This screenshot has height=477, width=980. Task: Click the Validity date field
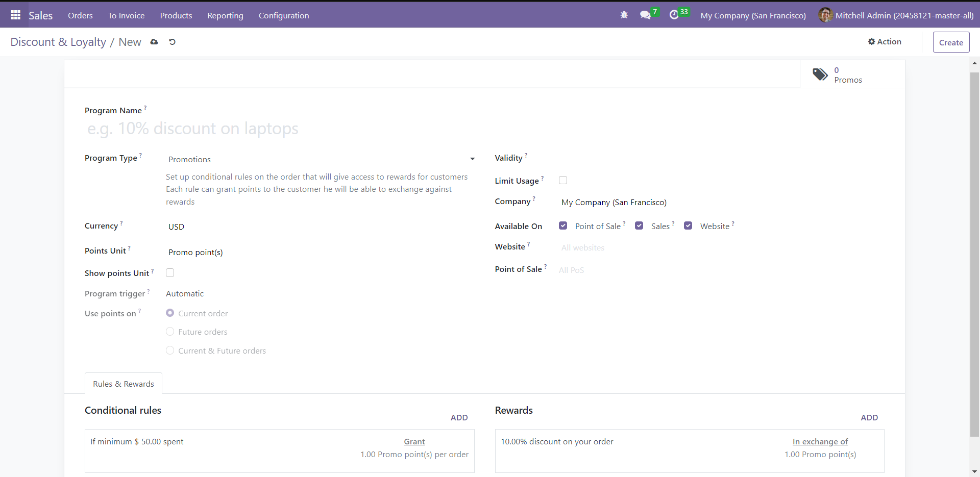pos(722,158)
